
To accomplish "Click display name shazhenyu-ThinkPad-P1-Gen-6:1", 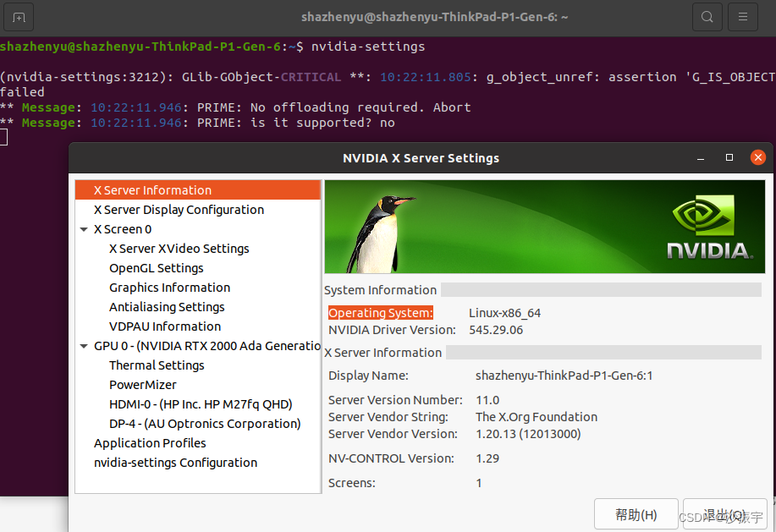I will 564,376.
